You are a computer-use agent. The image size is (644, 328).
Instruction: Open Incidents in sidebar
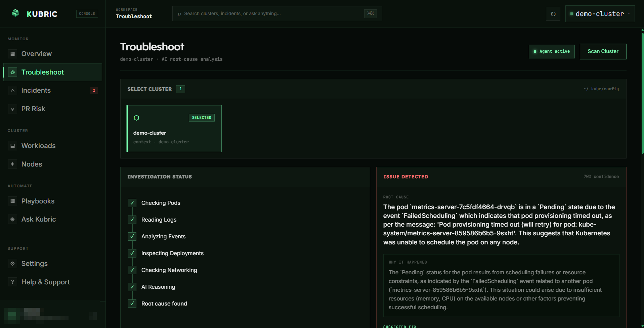click(x=53, y=90)
